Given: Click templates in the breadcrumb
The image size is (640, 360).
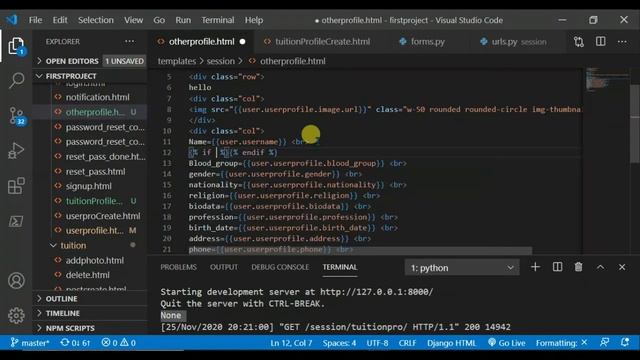Looking at the screenshot, I should tap(177, 61).
